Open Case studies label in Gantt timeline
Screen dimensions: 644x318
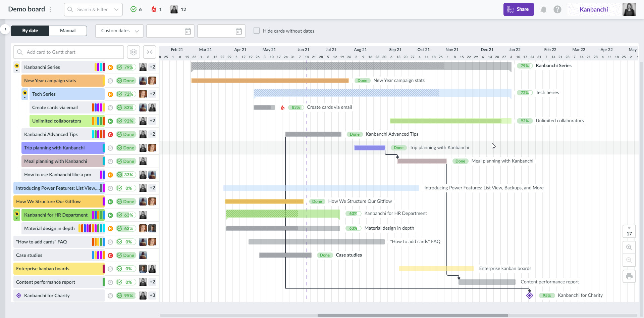(349, 255)
